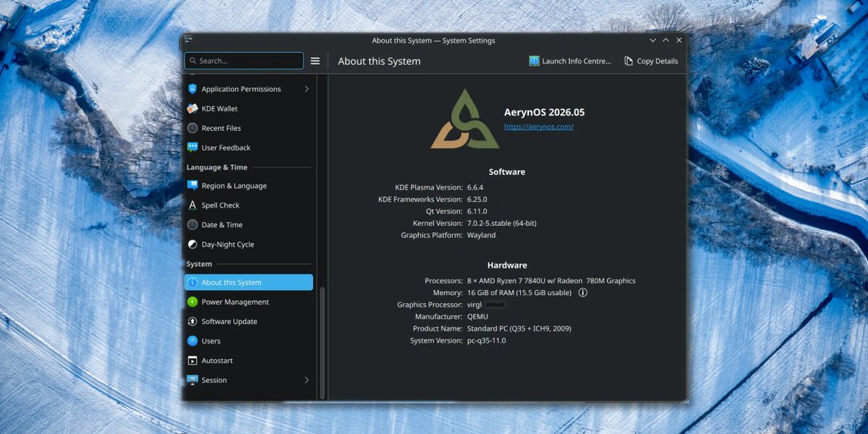Click the "Software" section heading
The image size is (868, 434).
tap(507, 172)
